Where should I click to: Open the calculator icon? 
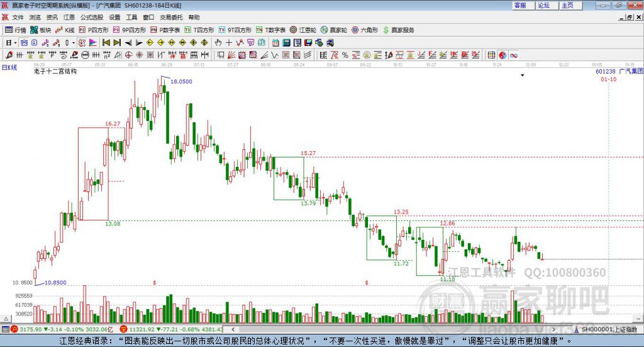click(x=286, y=43)
